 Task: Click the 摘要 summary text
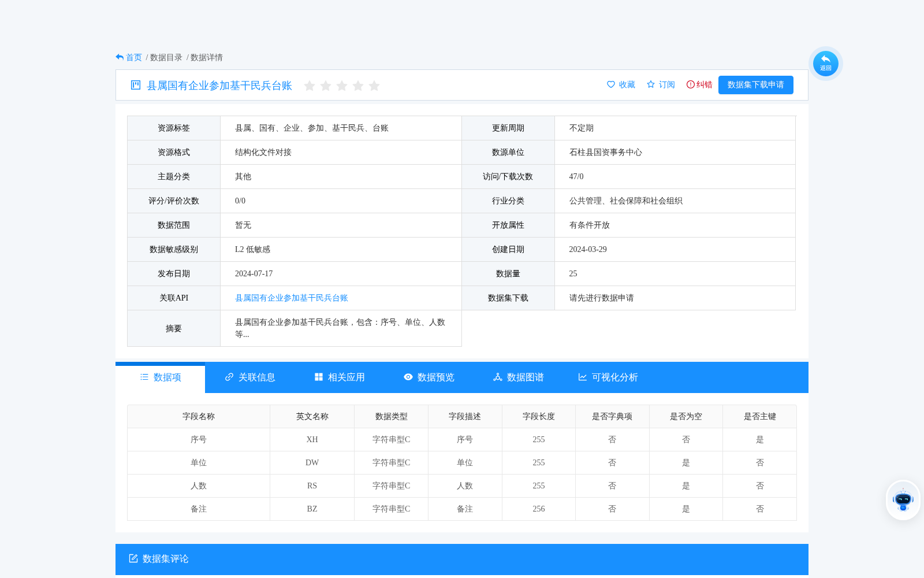[340, 328]
